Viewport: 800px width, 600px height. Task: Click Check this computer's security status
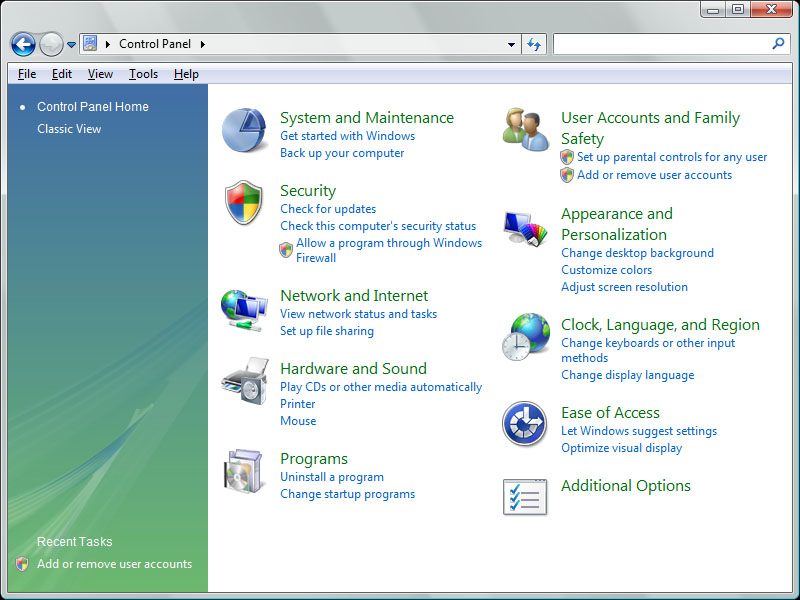378,226
